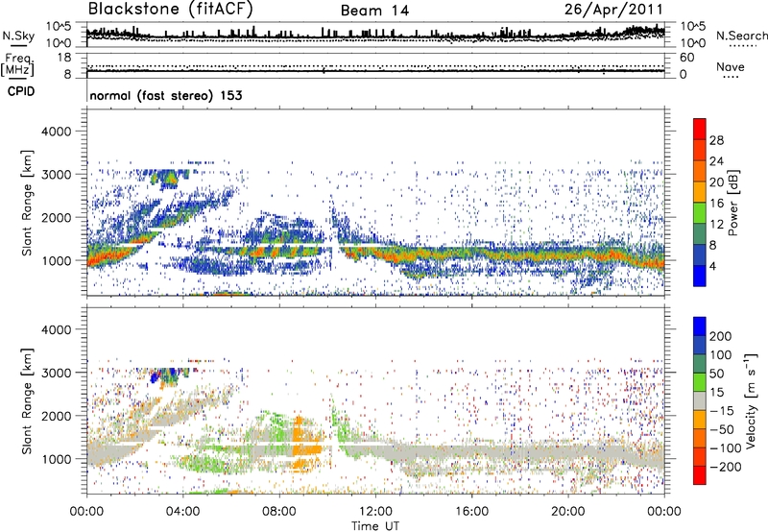Viewport: 768px width, 532px height.
Task: Click the velocity panel Slant Range label
Action: tap(27, 400)
